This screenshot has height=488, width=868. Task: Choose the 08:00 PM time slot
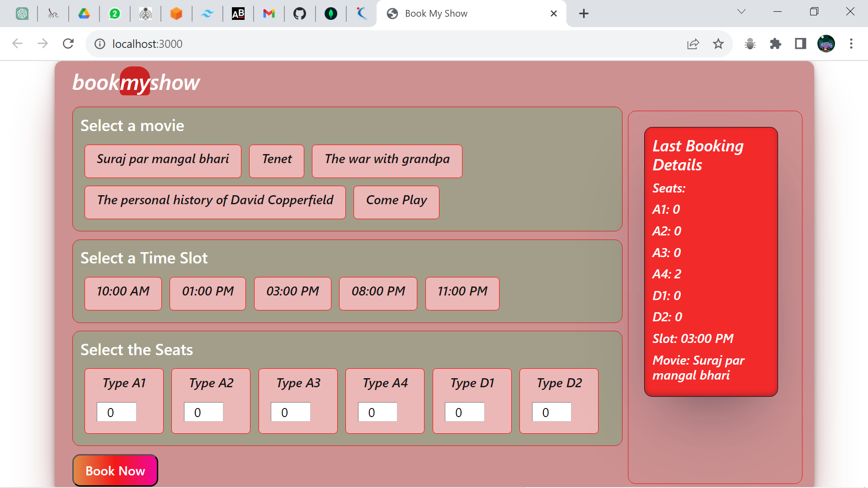click(x=378, y=293)
